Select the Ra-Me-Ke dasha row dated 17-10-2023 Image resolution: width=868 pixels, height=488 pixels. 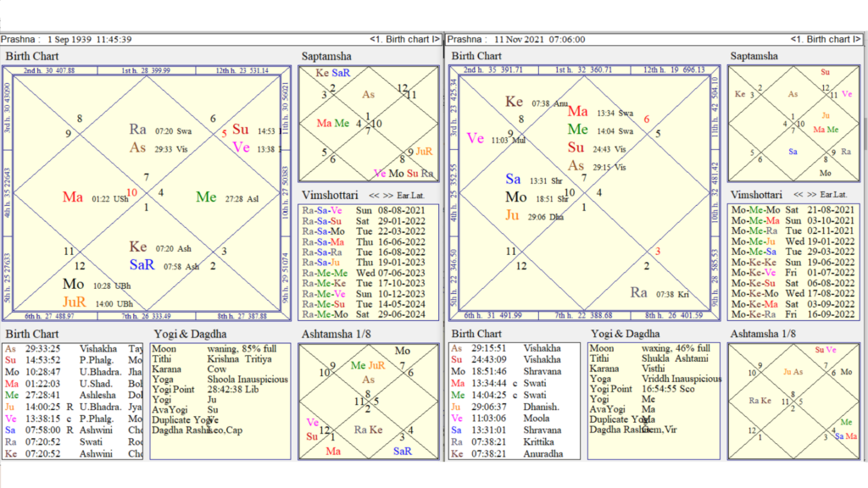click(x=364, y=283)
